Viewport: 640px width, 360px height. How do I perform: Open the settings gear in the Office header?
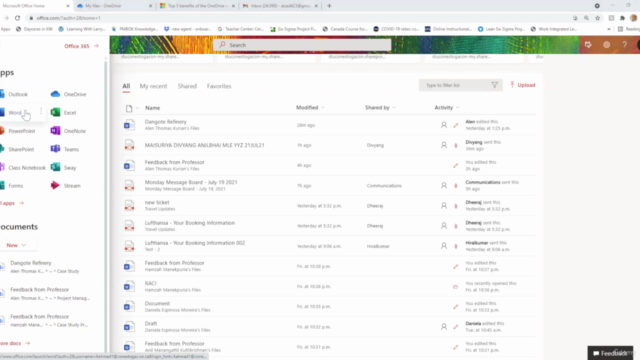607,45
